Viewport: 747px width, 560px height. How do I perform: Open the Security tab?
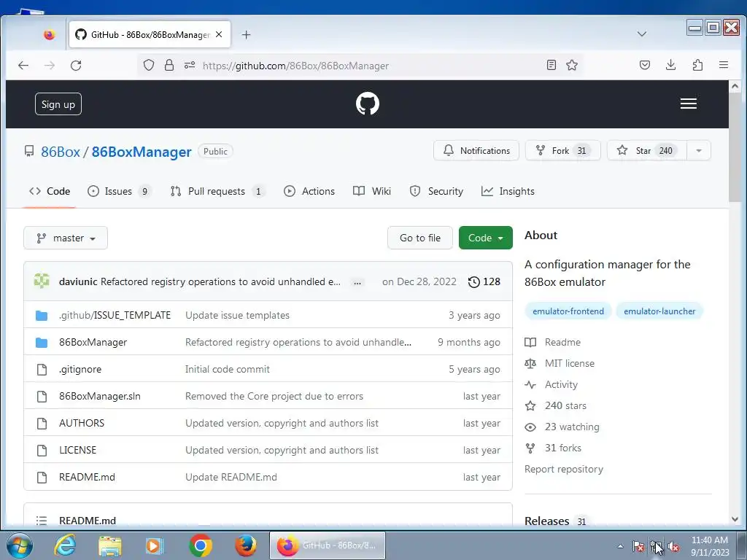coord(436,192)
